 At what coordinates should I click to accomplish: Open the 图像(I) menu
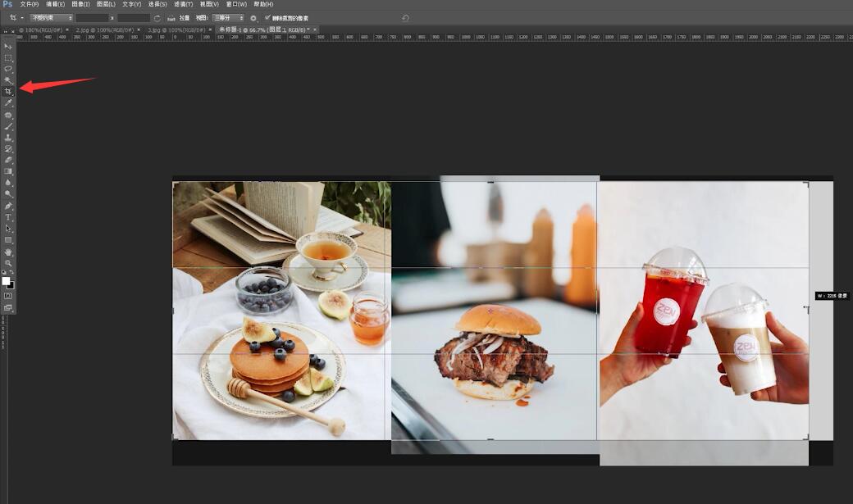click(x=80, y=4)
